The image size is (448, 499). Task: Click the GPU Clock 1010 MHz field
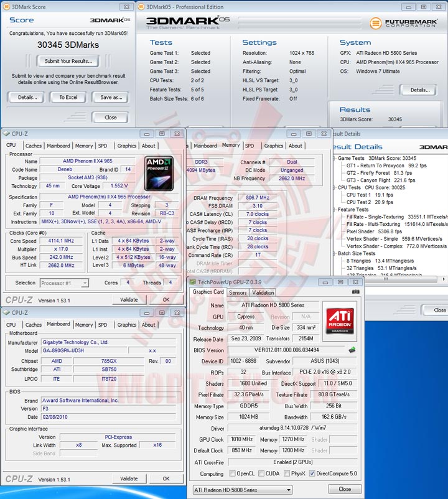point(242,439)
